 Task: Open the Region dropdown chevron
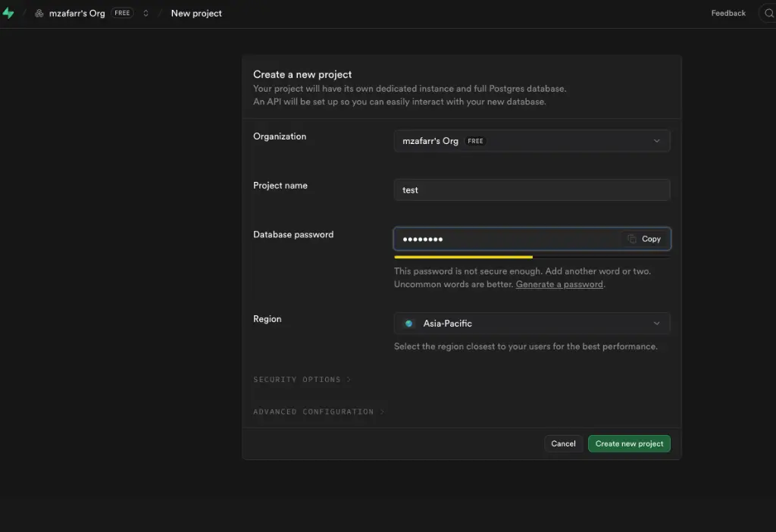[x=656, y=324]
